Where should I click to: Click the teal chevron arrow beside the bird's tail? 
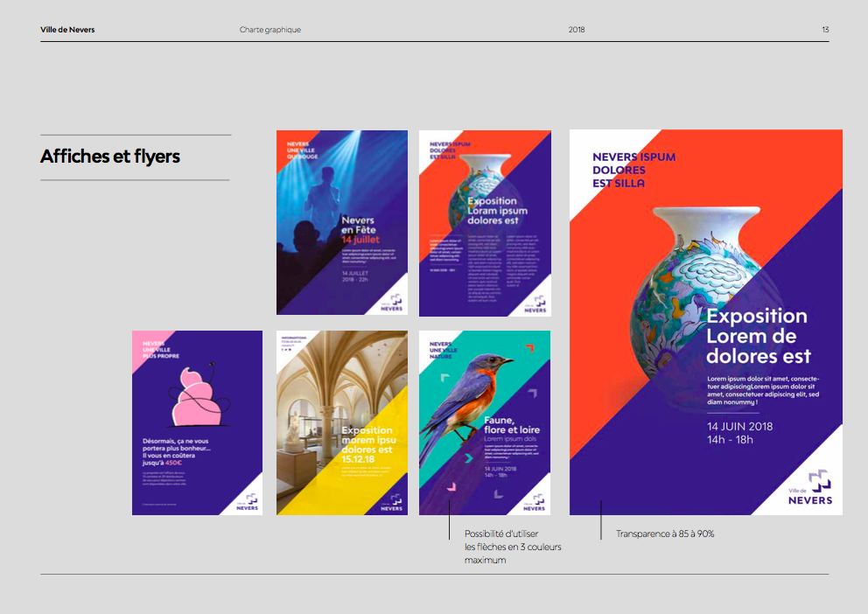pyautogui.click(x=468, y=457)
